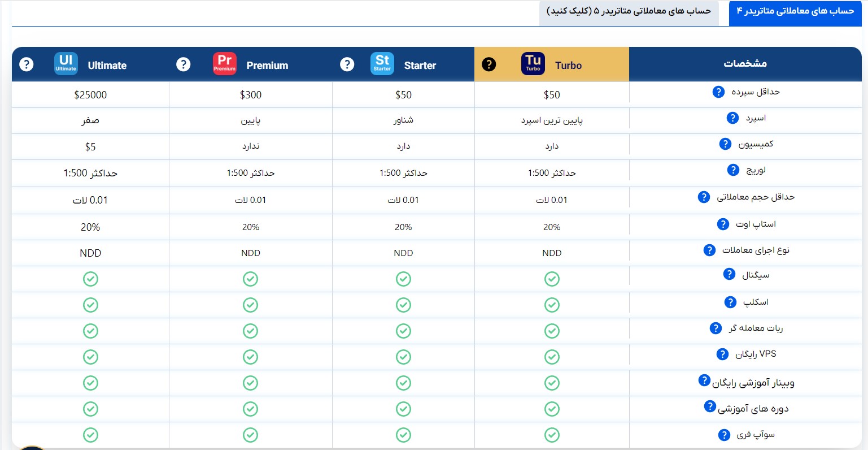Click the نوع اجرای معاملات row label
Image resolution: width=868 pixels, height=450 pixels.
coord(756,250)
